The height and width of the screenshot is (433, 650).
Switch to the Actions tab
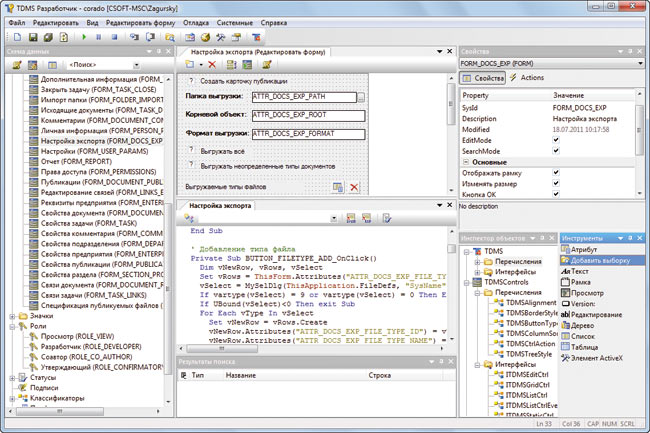pyautogui.click(x=527, y=77)
